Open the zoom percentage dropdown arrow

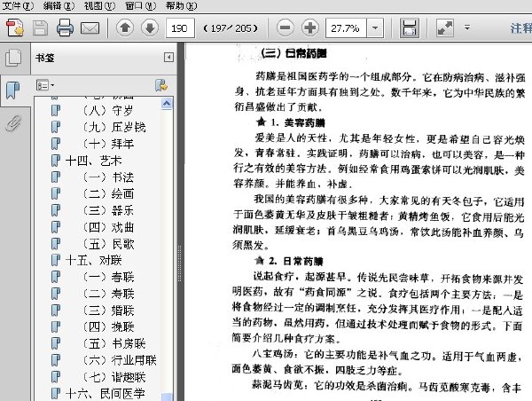coord(375,28)
